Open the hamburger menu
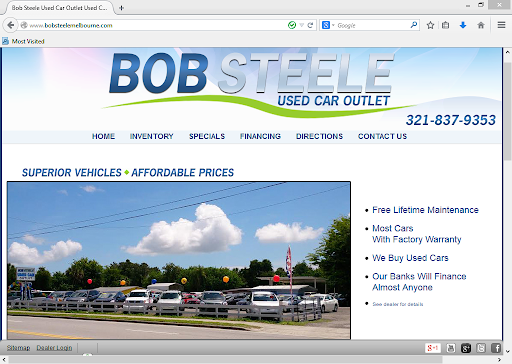 pyautogui.click(x=501, y=25)
